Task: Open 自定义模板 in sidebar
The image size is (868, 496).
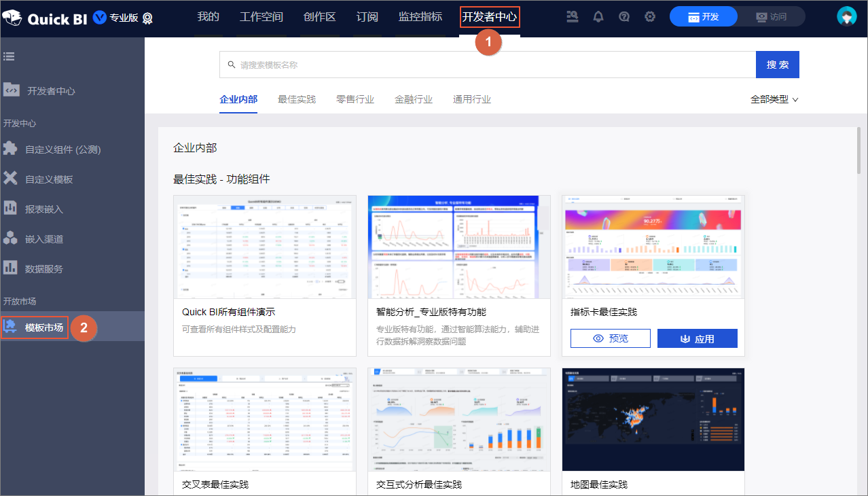Action: click(x=49, y=179)
